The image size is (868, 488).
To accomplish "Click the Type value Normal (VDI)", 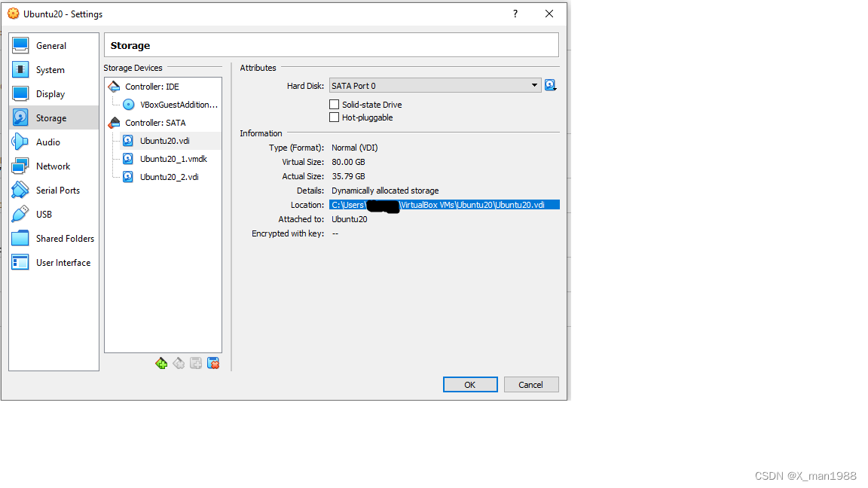I will click(354, 148).
